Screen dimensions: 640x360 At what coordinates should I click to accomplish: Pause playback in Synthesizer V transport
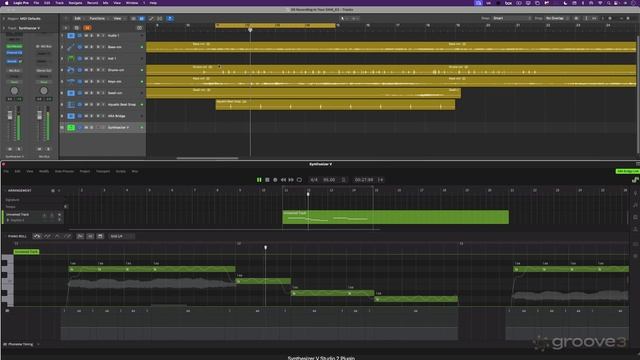point(259,180)
